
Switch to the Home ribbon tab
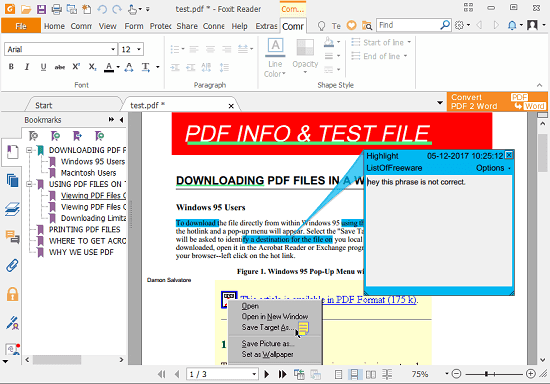point(54,26)
